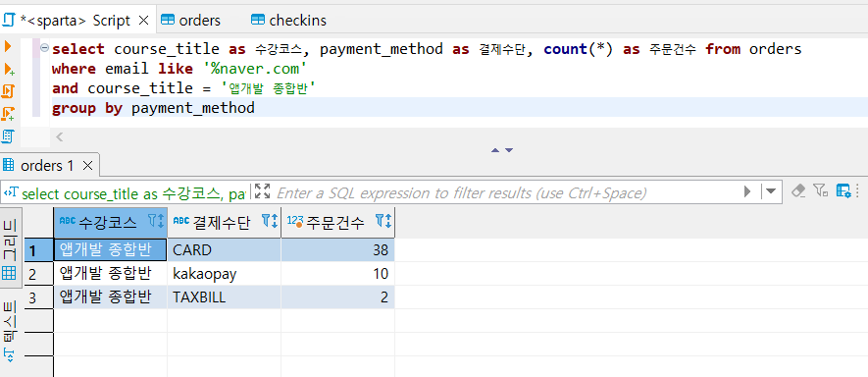Open the filter history dropdown arrow
868x377 pixels.
tap(770, 191)
